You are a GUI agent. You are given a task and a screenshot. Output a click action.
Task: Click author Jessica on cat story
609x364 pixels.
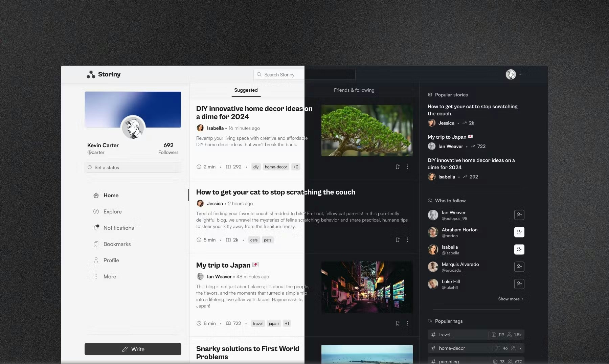click(x=215, y=204)
